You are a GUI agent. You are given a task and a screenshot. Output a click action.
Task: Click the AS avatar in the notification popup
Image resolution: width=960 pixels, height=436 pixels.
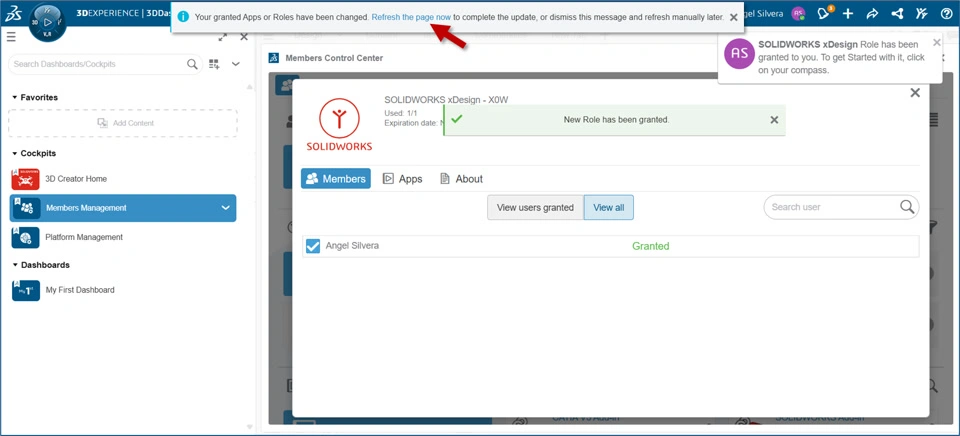pyautogui.click(x=740, y=53)
